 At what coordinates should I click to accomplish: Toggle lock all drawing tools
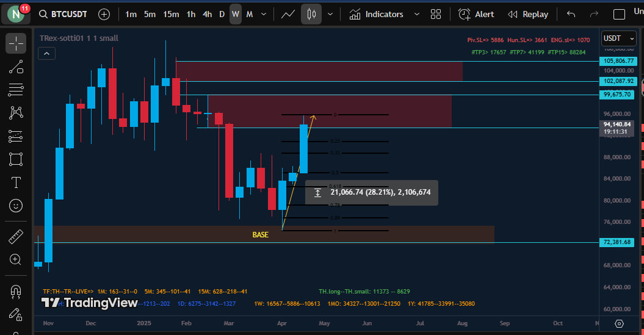16,314
